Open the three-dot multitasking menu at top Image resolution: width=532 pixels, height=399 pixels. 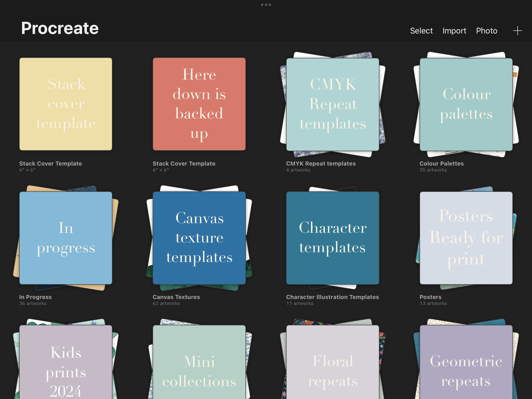266,5
